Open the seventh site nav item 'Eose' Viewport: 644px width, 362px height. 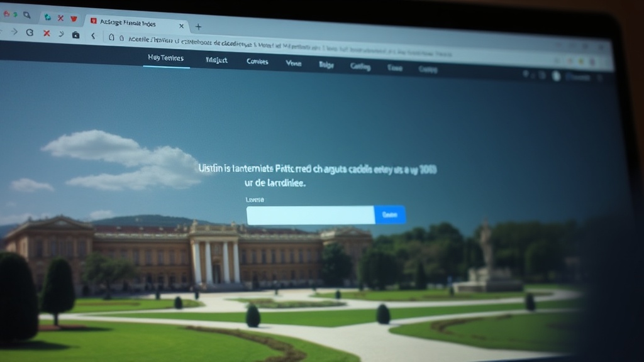[x=395, y=68]
